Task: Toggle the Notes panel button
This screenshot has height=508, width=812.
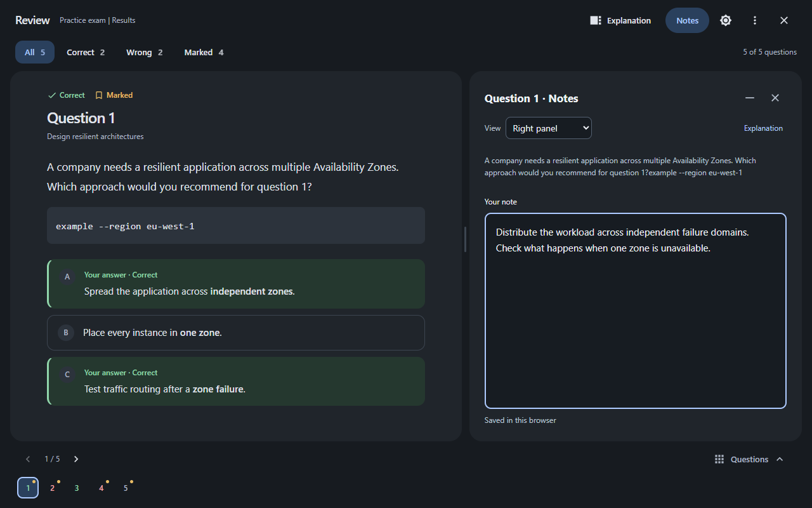Action: (x=687, y=20)
